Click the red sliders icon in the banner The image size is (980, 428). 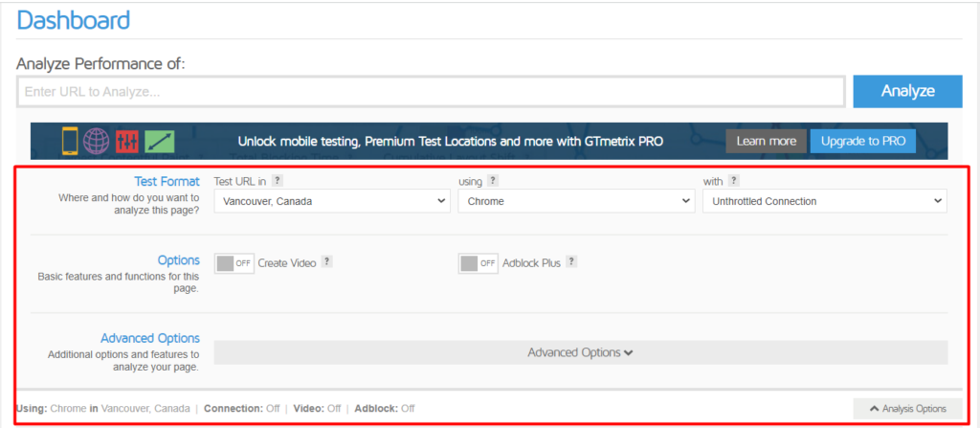click(127, 142)
